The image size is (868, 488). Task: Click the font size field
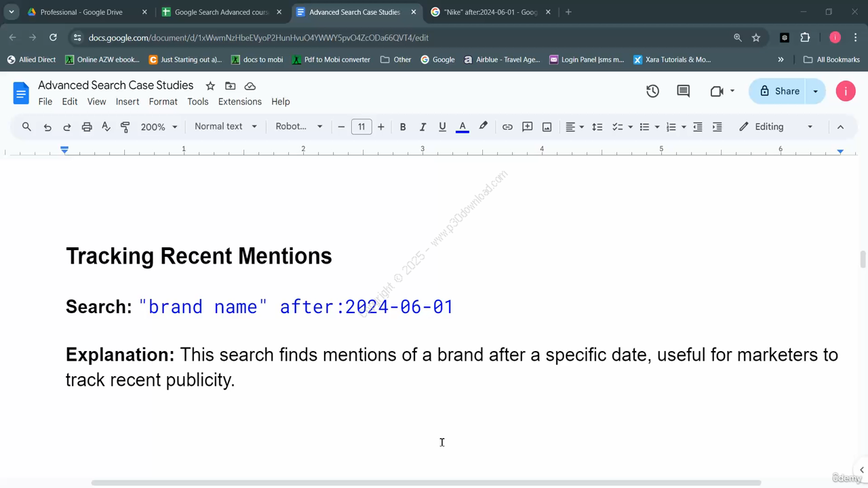pos(361,127)
